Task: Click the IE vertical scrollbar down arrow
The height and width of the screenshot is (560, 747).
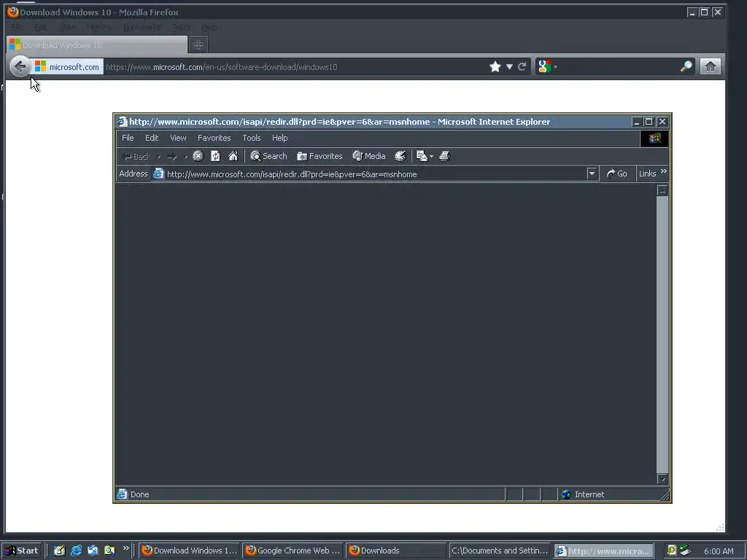Action: click(662, 479)
